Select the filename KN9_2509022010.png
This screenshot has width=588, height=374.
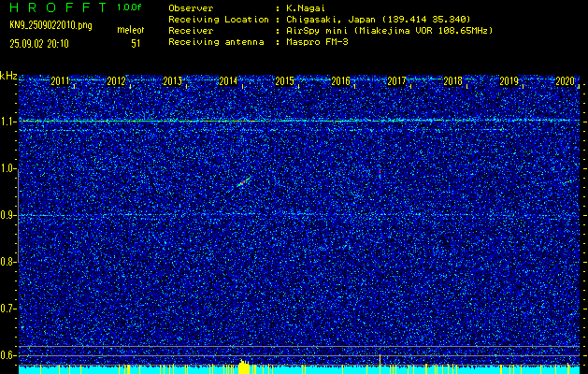pyautogui.click(x=50, y=25)
